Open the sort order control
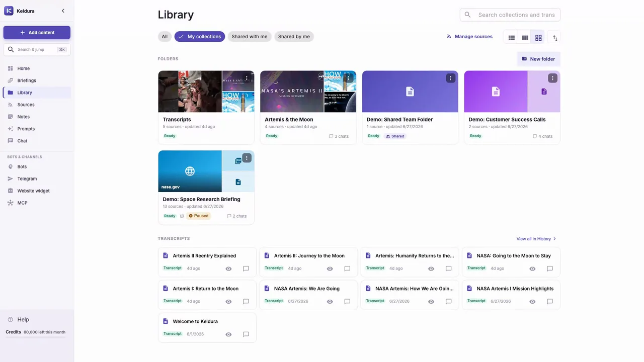The width and height of the screenshot is (644, 362). (555, 38)
